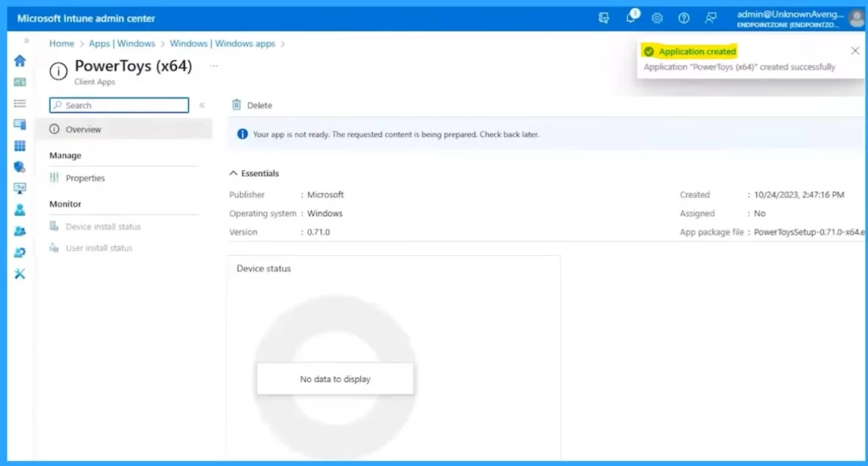
Task: Open the Groups icon in sidebar
Action: [20, 230]
